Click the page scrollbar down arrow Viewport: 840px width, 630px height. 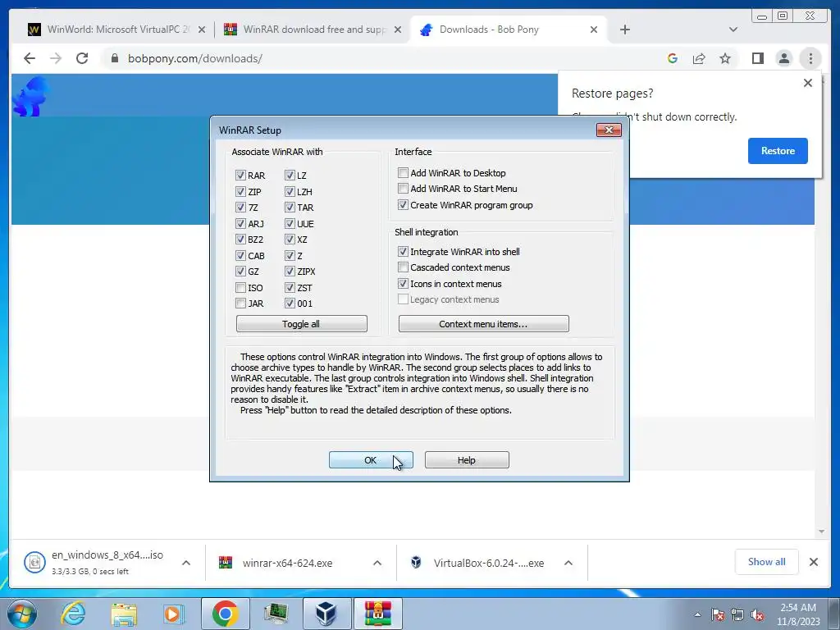(821, 532)
